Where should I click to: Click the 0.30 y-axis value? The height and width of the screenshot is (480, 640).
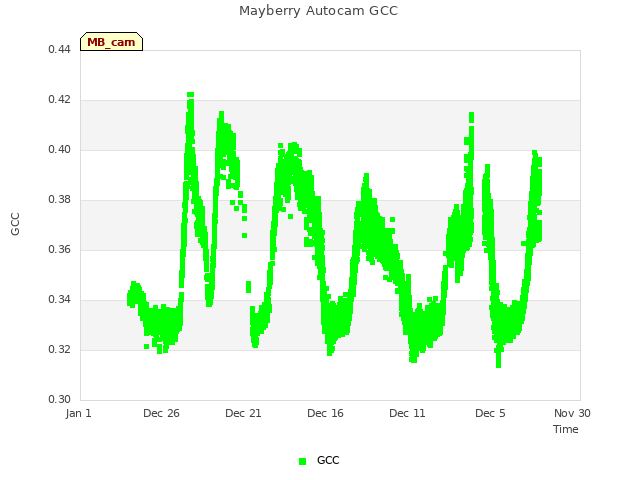coord(59,399)
